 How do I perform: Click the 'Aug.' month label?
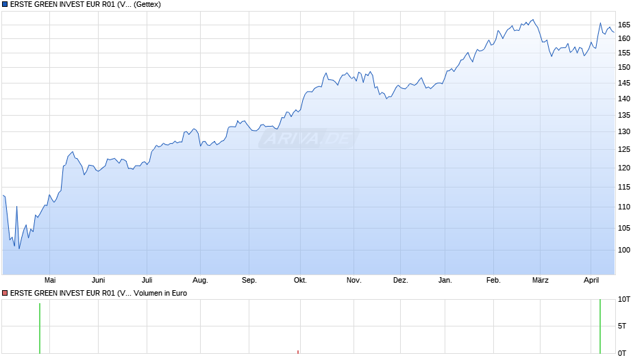point(201,280)
